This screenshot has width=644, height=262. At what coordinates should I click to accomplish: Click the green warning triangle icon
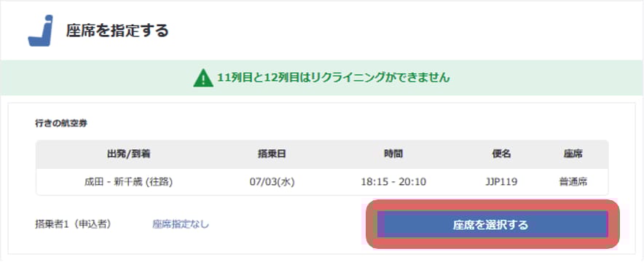pyautogui.click(x=203, y=77)
